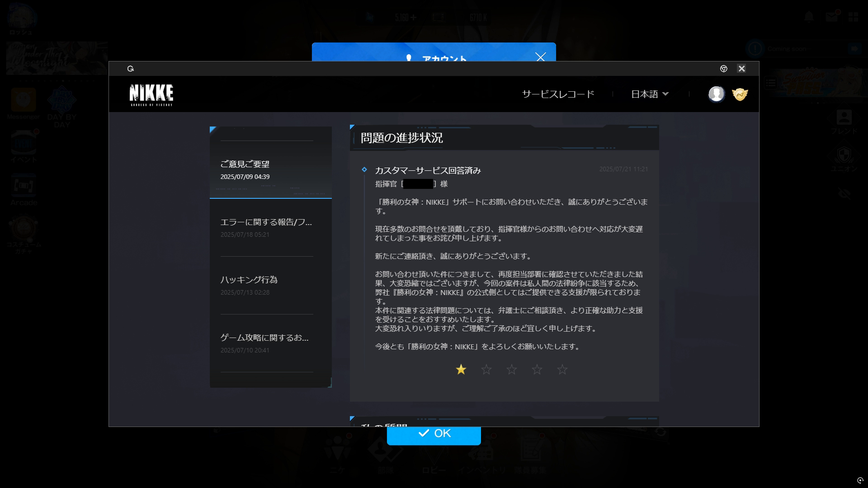
Task: Click the diamond status marker beside the reply
Action: [x=364, y=169]
